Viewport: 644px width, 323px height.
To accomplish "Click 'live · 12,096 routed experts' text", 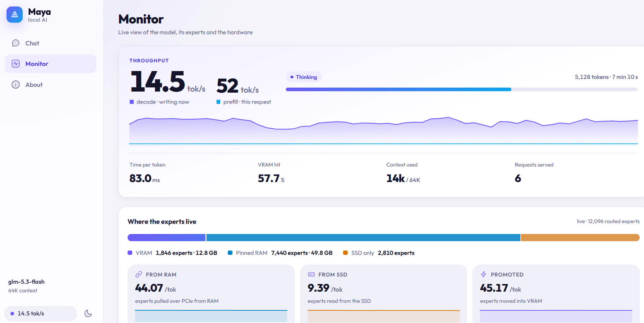I will [608, 221].
